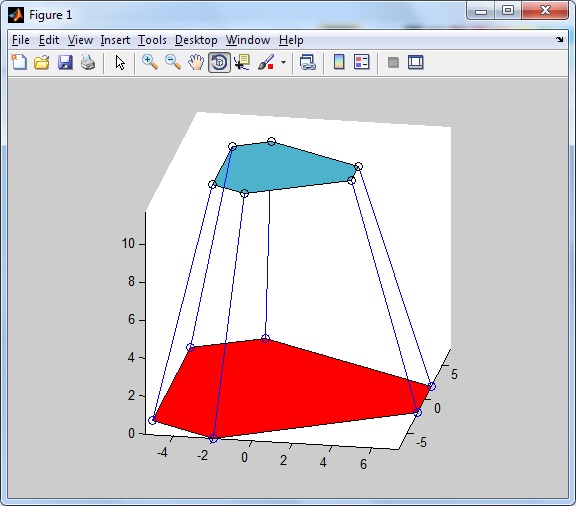576x506 pixels.
Task: Click the Link Plot toolbar icon
Action: coord(307,62)
